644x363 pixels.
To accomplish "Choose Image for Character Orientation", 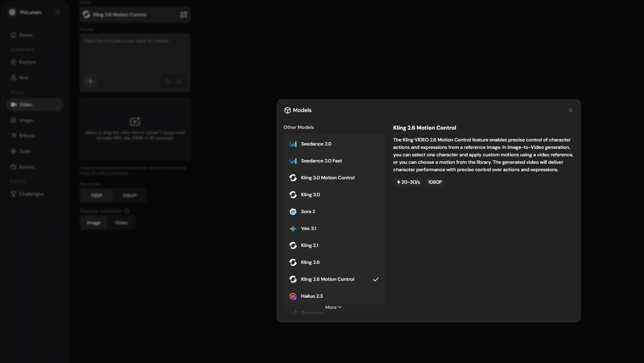I will (94, 223).
